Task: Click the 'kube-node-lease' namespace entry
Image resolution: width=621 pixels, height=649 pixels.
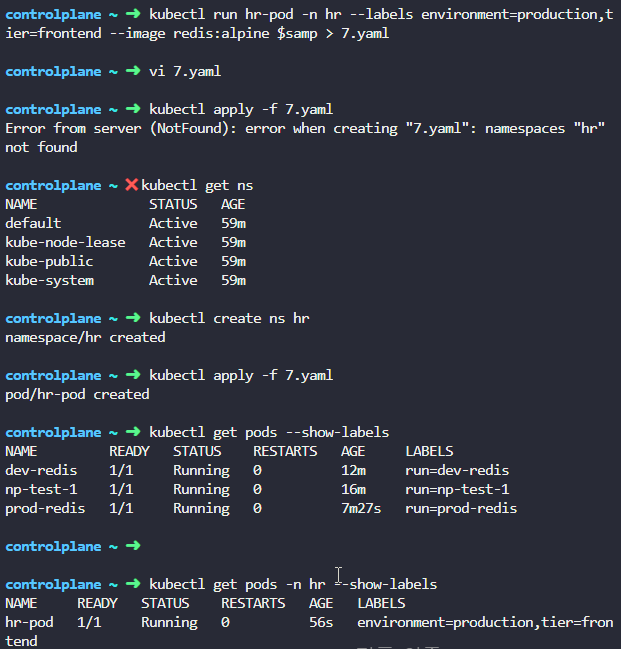Action: click(x=65, y=242)
